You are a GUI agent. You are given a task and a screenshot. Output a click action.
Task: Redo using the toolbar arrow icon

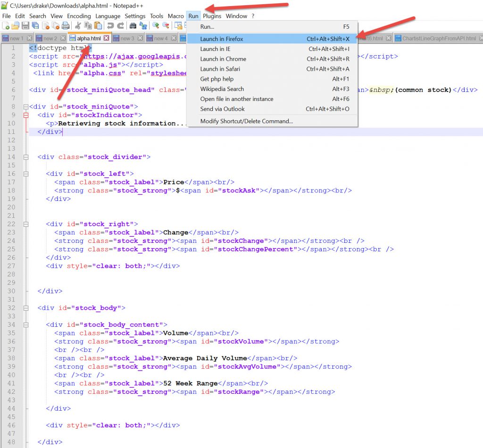(120, 25)
